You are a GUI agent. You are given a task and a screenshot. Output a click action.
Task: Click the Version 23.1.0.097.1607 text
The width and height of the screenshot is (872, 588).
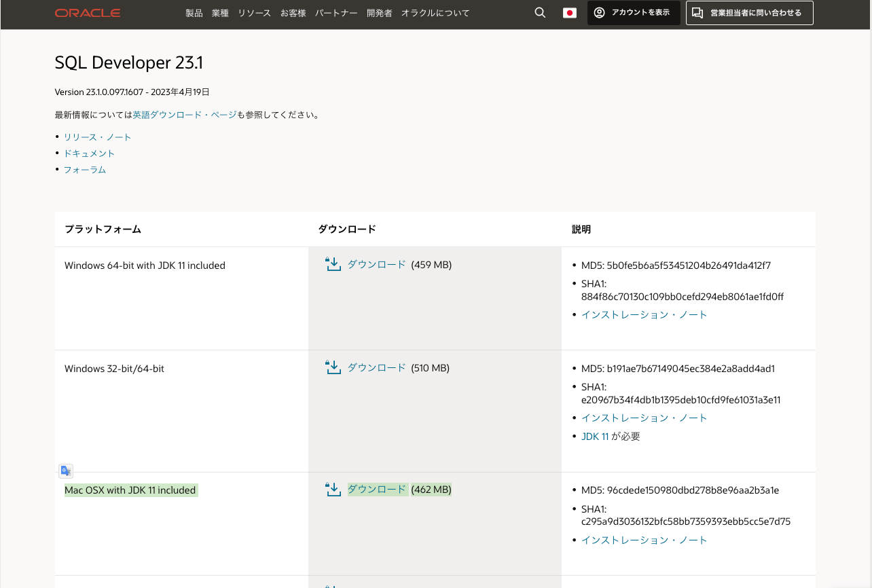[x=132, y=92]
